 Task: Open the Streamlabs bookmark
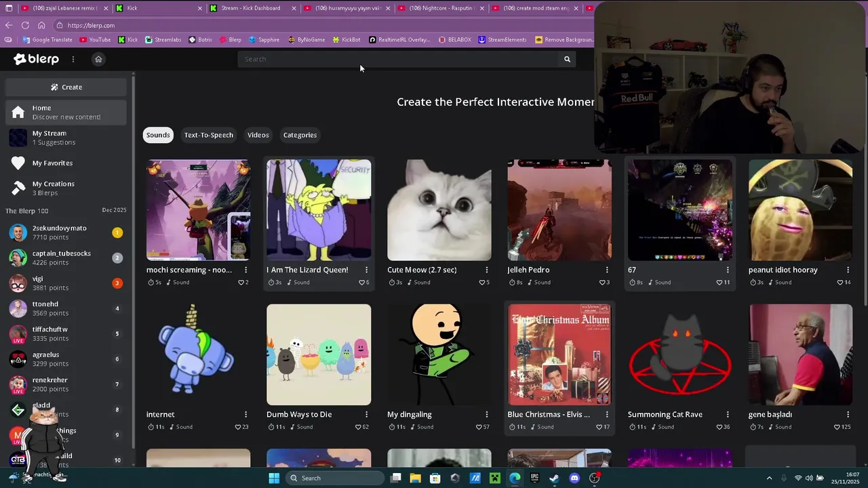163,40
